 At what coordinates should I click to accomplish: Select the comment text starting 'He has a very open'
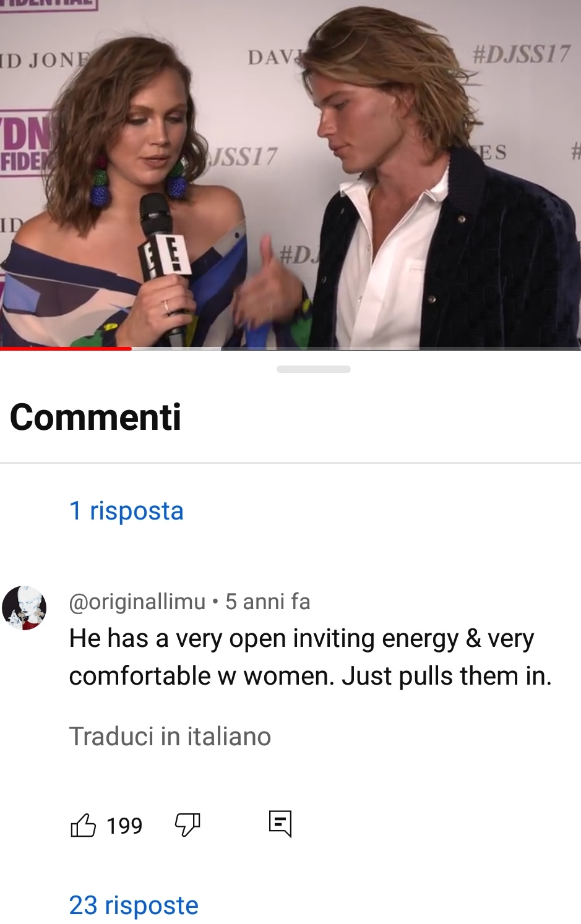(310, 657)
